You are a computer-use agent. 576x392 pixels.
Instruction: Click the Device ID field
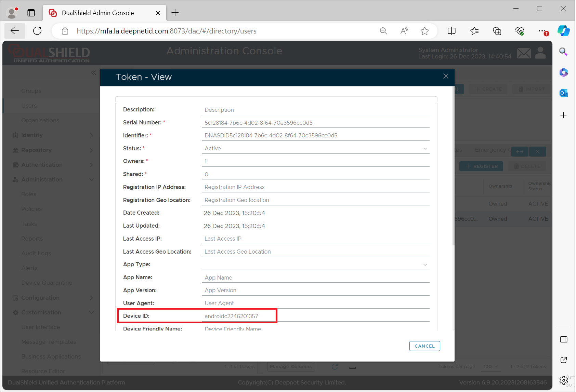(x=315, y=316)
